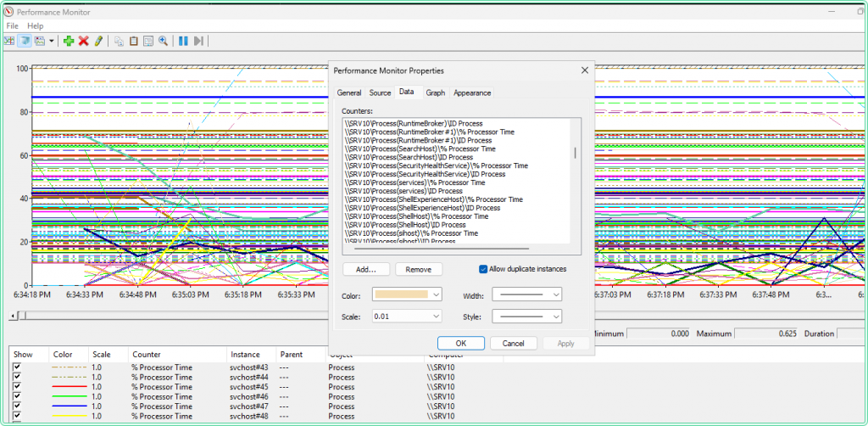868x426 pixels.
Task: Uncheck Show for svchost#46 row
Action: 17,396
